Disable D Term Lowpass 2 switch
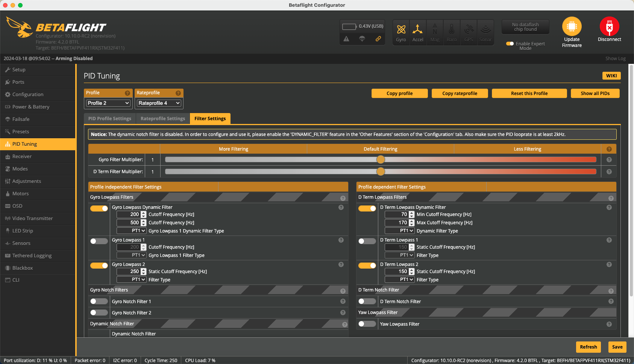634x364 pixels. click(x=367, y=266)
